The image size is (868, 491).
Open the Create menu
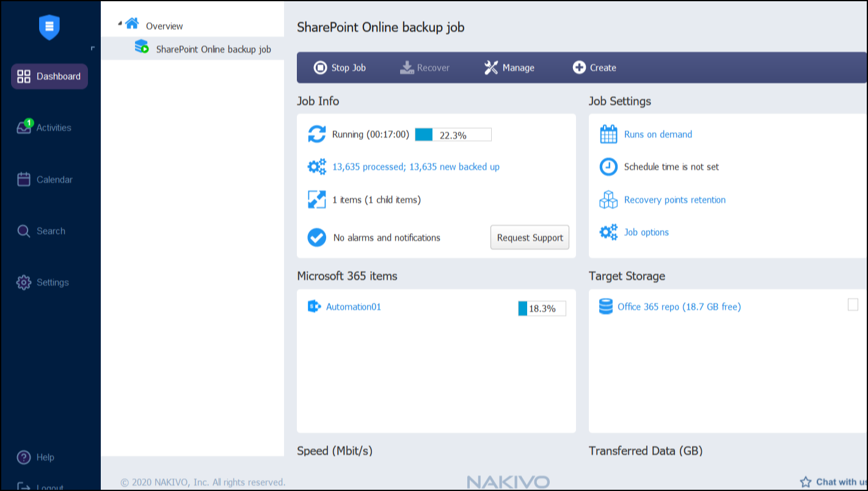(x=594, y=67)
